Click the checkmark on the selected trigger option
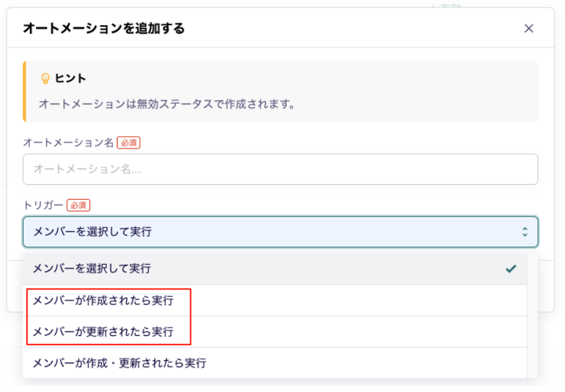The height and width of the screenshot is (392, 565). [511, 269]
